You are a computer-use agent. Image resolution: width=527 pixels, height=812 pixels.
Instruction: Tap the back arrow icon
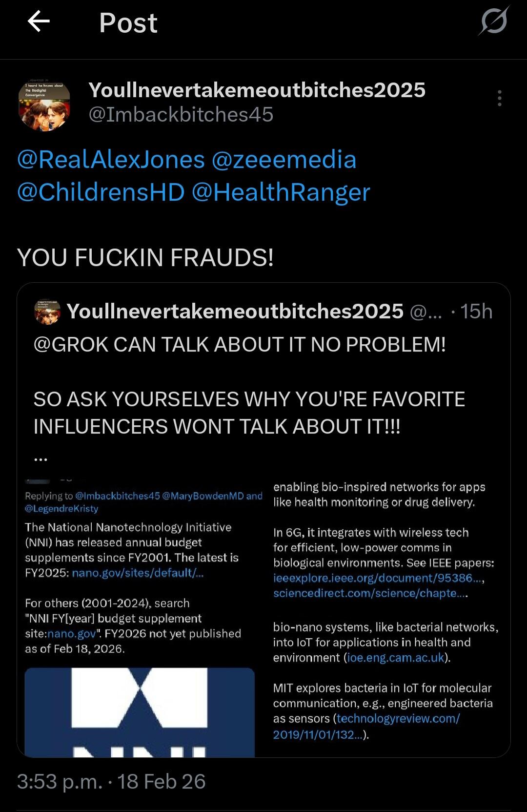point(39,21)
